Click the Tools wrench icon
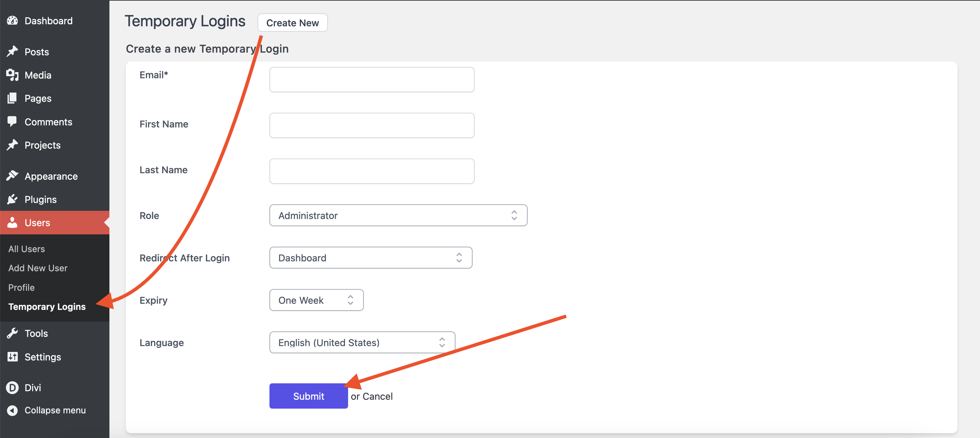 tap(12, 333)
